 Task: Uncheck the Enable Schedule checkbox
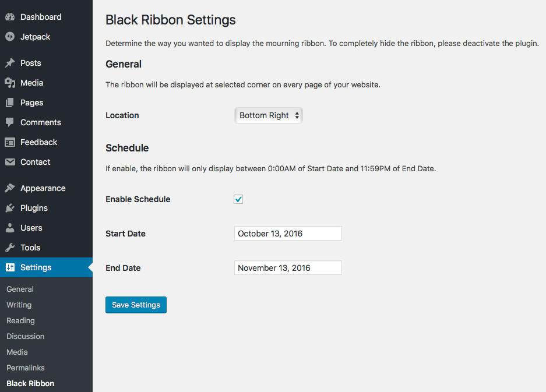[x=238, y=199]
